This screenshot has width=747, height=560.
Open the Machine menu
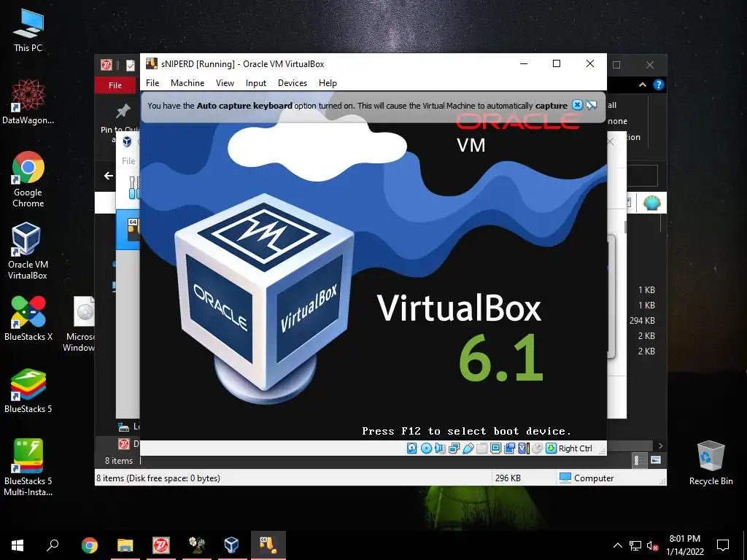coord(187,83)
